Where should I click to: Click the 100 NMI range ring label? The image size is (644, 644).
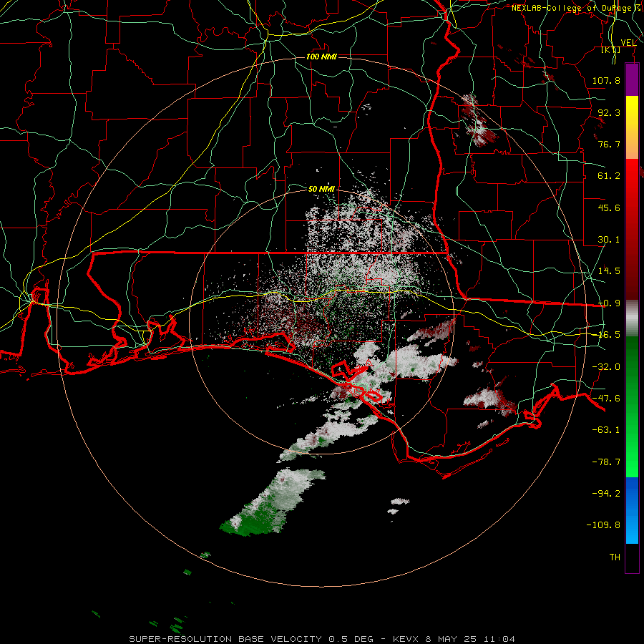321,57
